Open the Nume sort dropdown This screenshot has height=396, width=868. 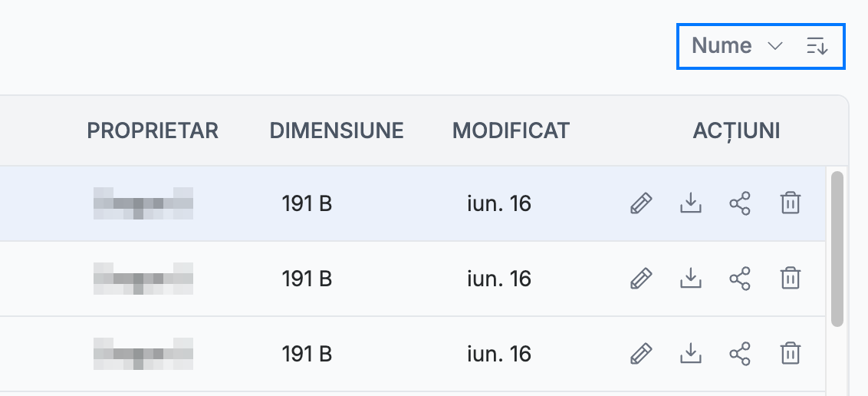tap(738, 46)
